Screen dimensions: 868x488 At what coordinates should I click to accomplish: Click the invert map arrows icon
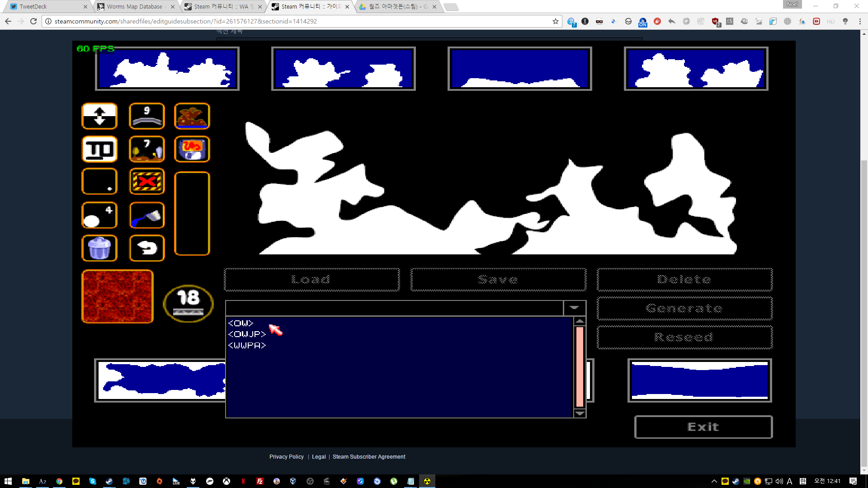[x=99, y=116]
